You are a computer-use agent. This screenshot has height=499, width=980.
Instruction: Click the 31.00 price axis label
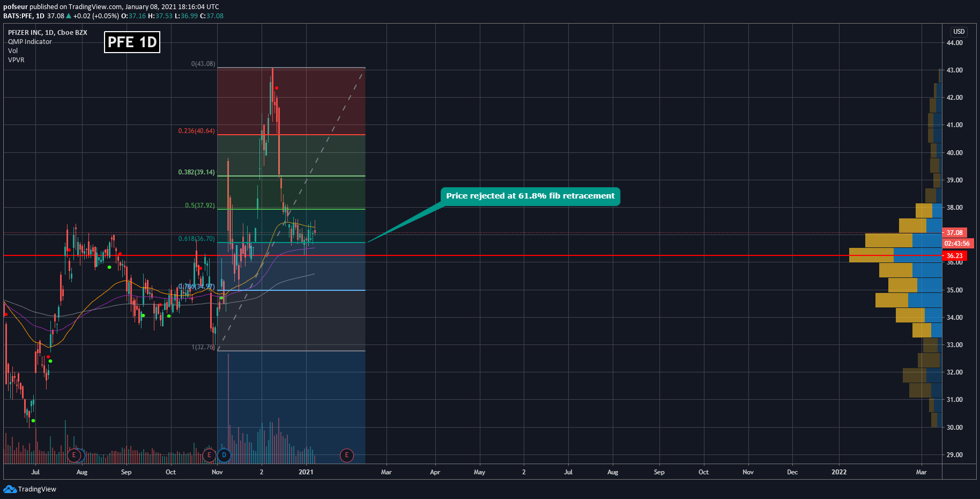pos(955,400)
